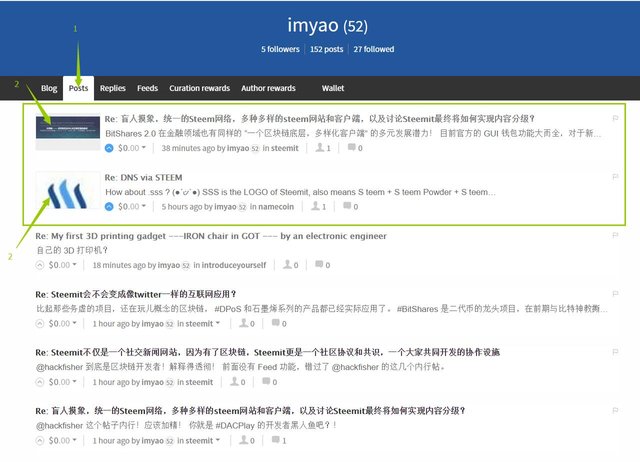Expand $0.00 payout on Steemit twitter row

62,324
